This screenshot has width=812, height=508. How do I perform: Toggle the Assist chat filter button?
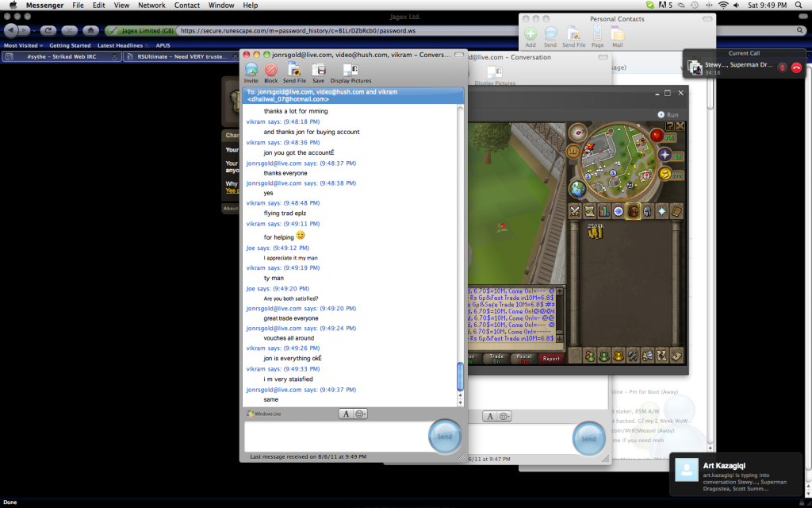click(524, 358)
